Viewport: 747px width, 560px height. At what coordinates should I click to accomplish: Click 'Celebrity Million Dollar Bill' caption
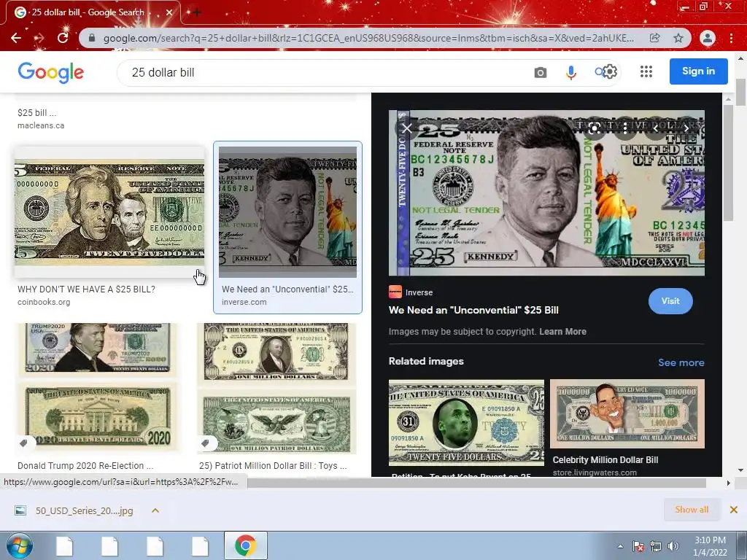[x=605, y=460]
